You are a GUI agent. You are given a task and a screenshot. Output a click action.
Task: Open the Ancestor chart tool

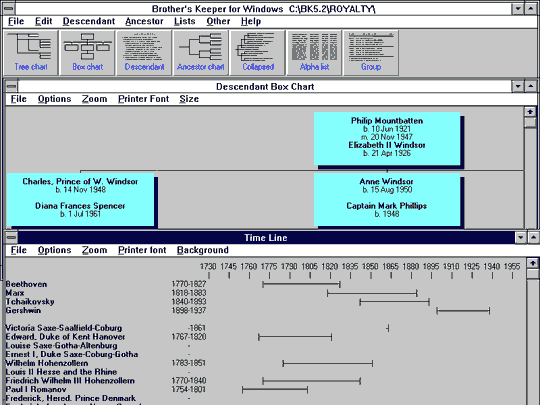(x=201, y=53)
